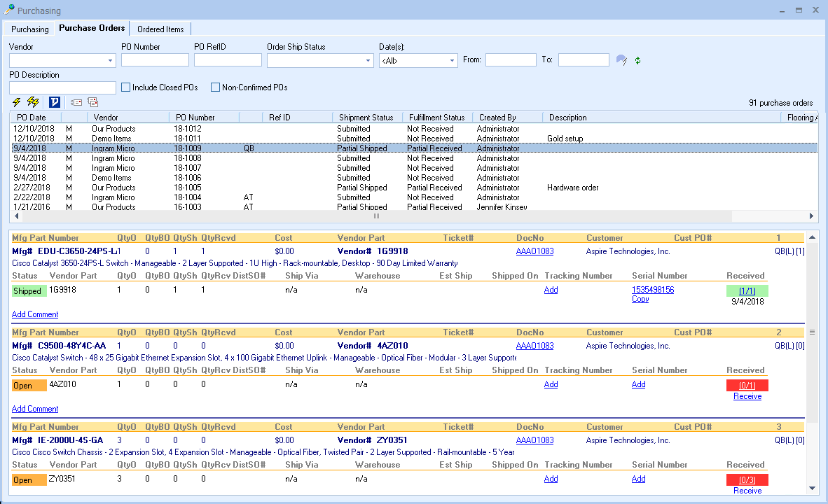The image size is (828, 504).
Task: Go to the Purchasing tab
Action: [29, 29]
